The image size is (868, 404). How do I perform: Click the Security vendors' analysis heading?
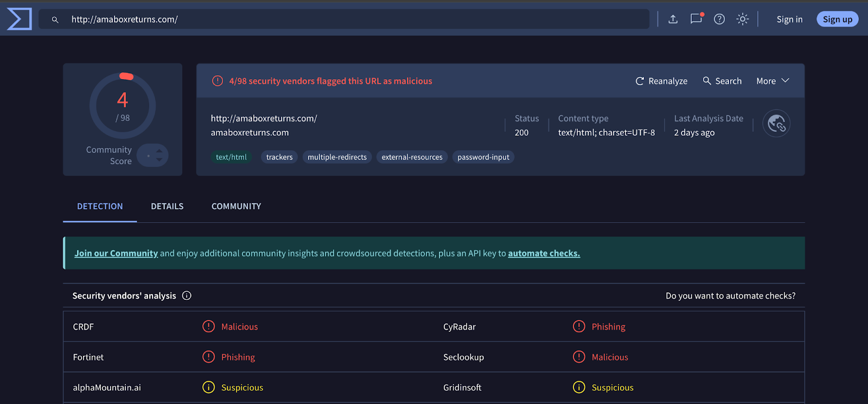[x=124, y=296]
